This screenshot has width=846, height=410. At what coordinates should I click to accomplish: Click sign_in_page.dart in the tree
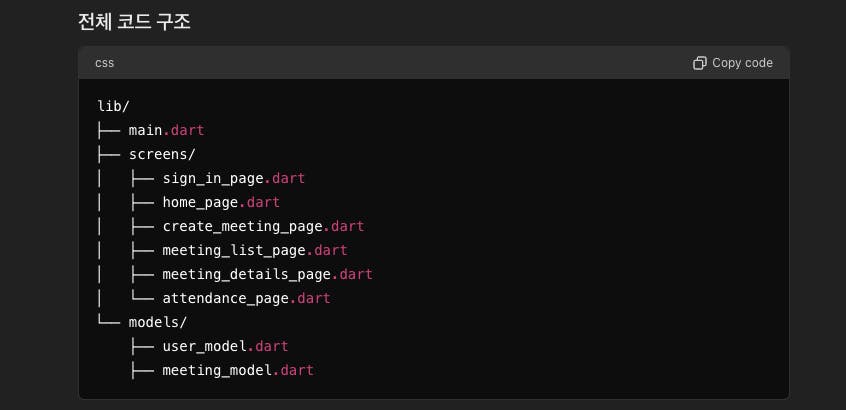coord(233,178)
